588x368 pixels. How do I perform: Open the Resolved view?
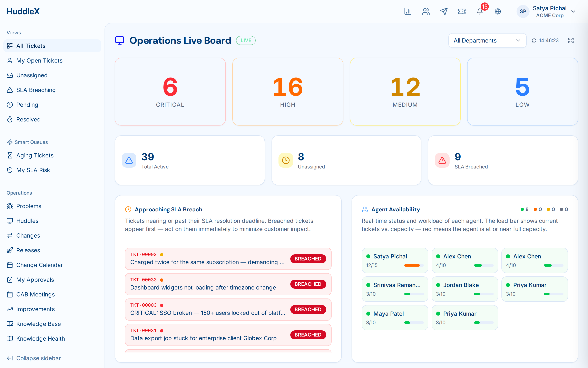click(52, 120)
